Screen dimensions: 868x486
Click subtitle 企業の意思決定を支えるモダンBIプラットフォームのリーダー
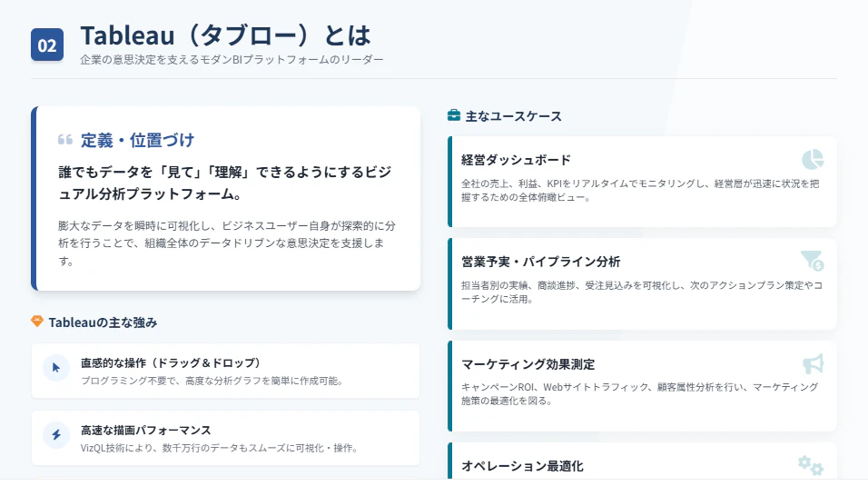pyautogui.click(x=232, y=59)
